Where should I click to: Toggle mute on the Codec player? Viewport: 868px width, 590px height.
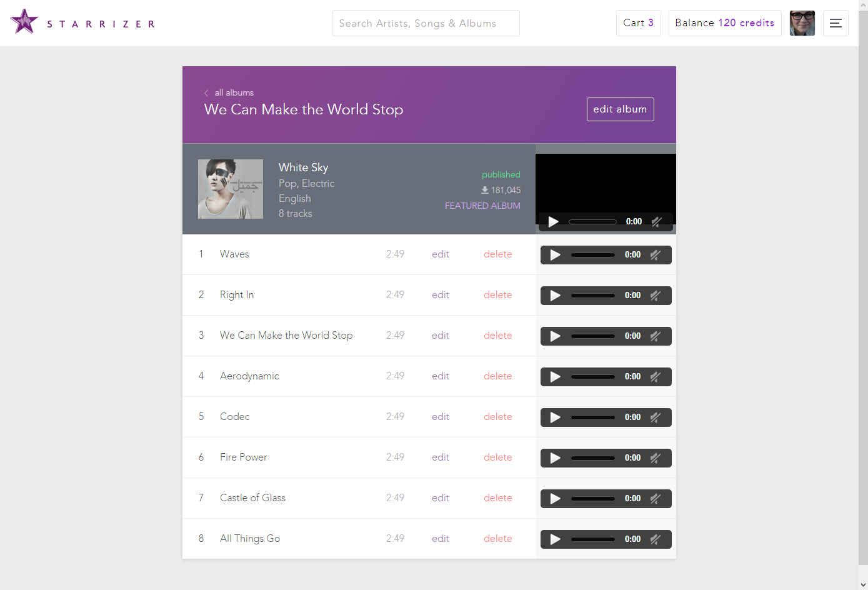click(656, 417)
